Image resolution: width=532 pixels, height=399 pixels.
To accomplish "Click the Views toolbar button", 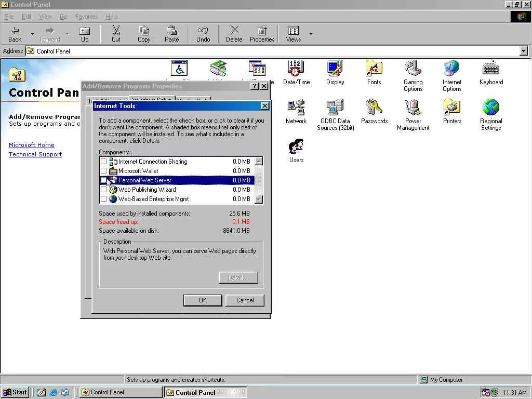I will [x=293, y=34].
